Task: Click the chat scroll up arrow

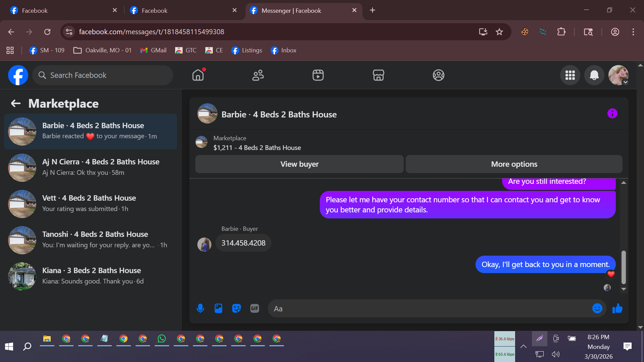Action: (x=624, y=183)
